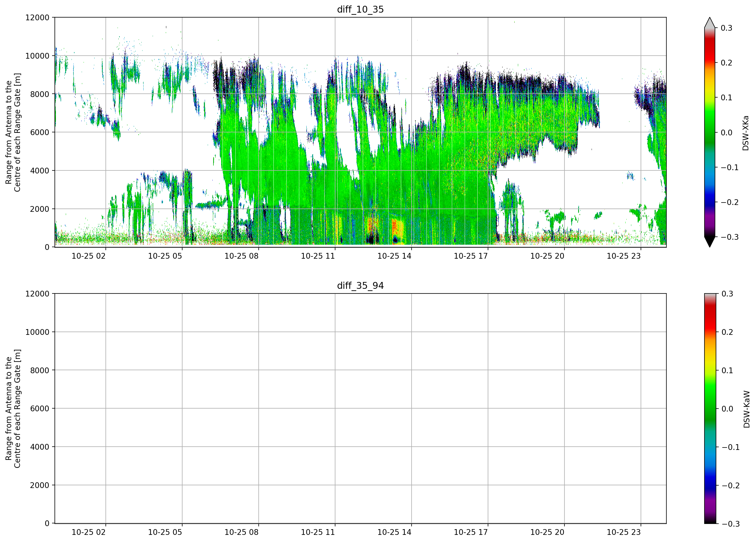
Task: Click the diff_35_94 plot title
Action: tap(360, 286)
